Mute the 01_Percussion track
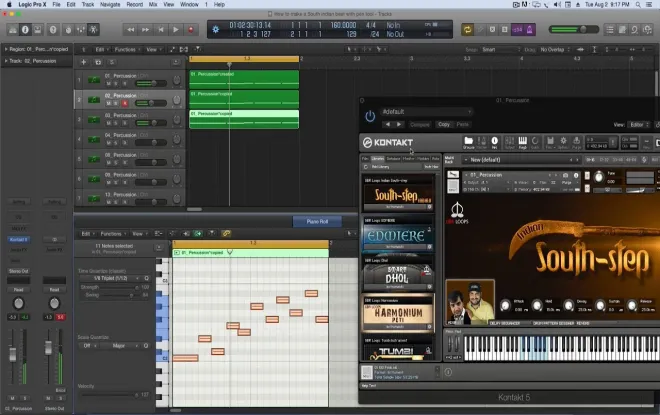This screenshot has height=415, width=660. pos(109,83)
